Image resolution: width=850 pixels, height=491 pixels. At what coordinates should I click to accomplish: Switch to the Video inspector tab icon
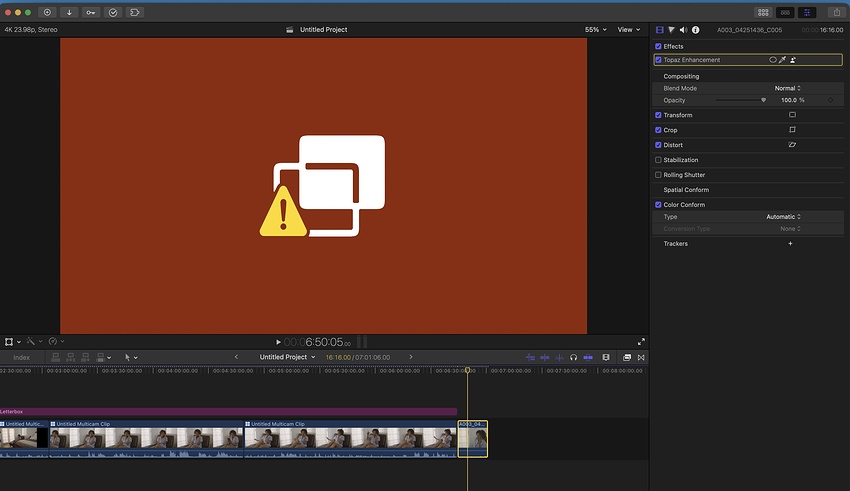(660, 30)
